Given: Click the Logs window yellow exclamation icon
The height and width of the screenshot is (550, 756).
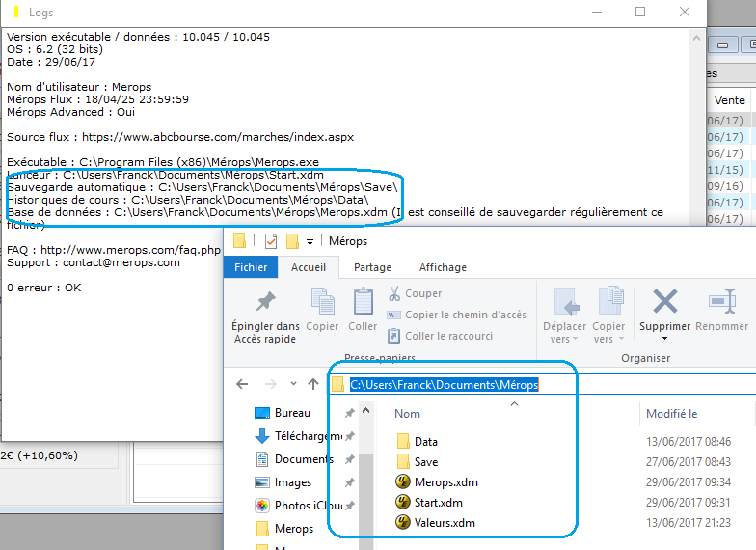Looking at the screenshot, I should point(16,12).
